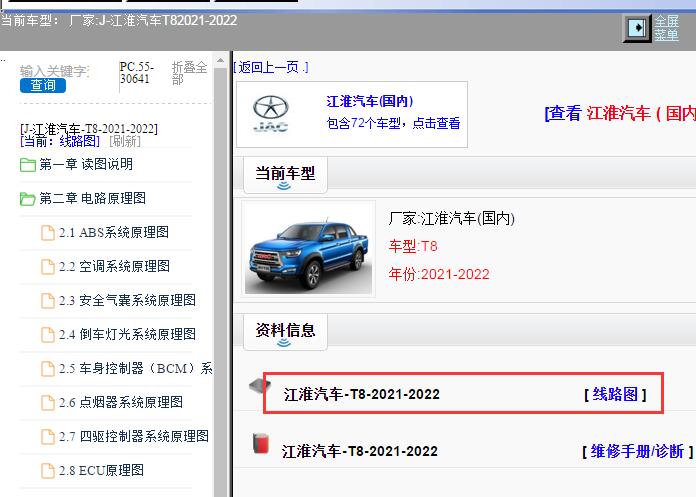The width and height of the screenshot is (696, 497).
Task: Click the 当前：线路图 link
Action: [x=60, y=141]
